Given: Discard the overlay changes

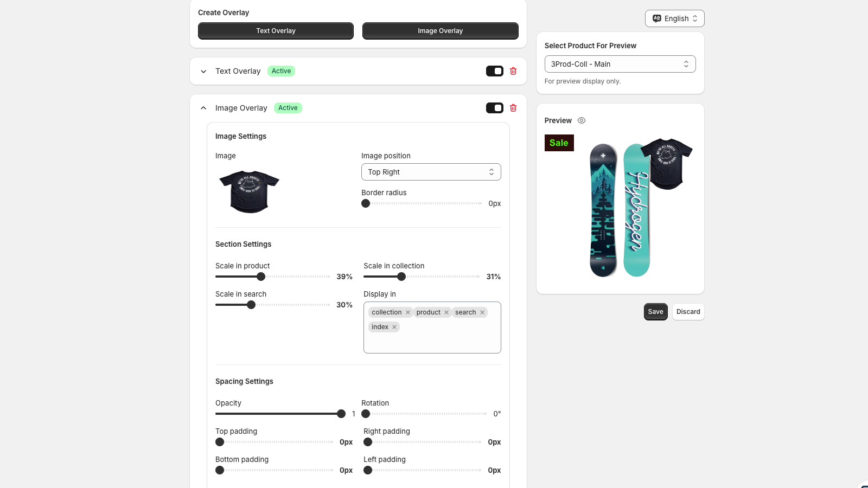Looking at the screenshot, I should point(688,312).
